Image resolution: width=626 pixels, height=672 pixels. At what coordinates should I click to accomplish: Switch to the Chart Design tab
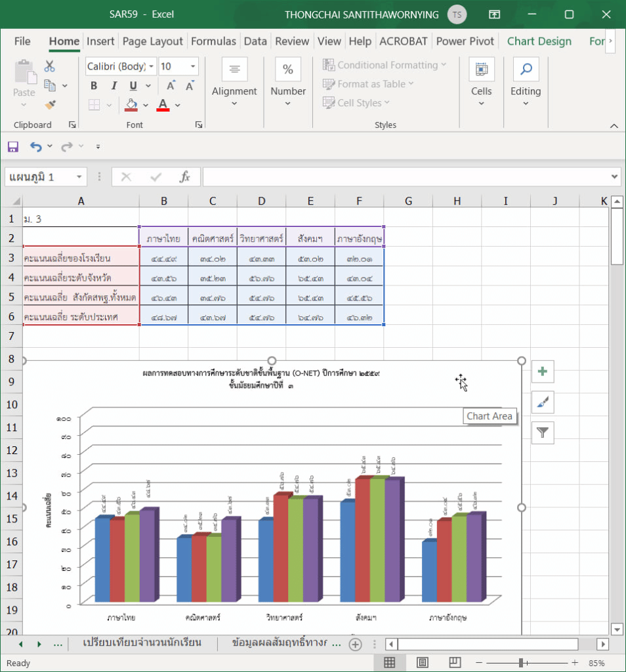tap(539, 41)
